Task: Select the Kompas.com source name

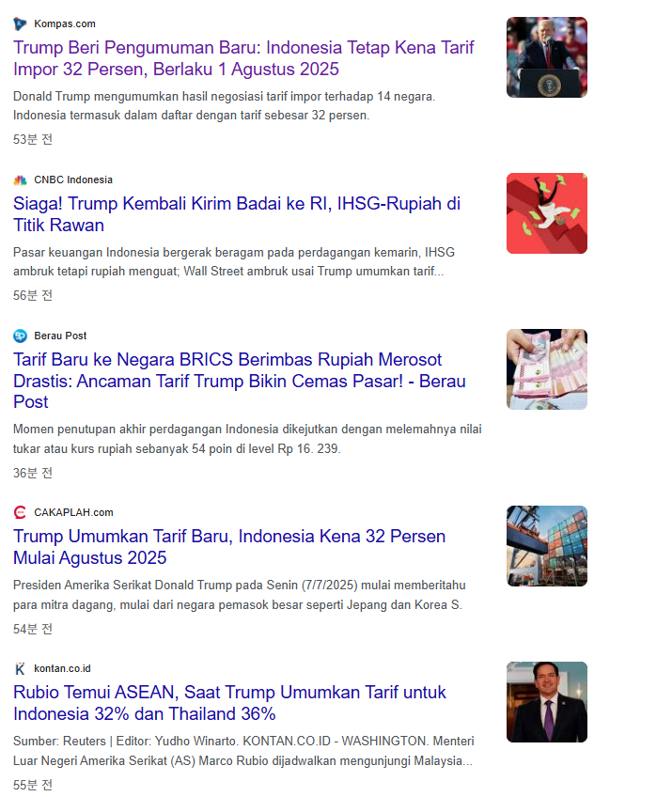Action: click(64, 23)
